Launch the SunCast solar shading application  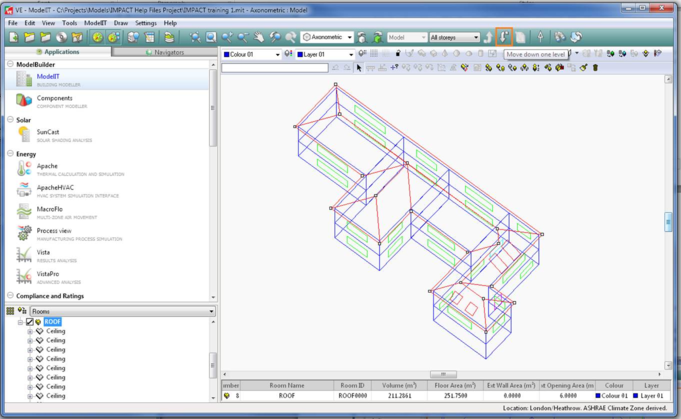[x=47, y=134]
